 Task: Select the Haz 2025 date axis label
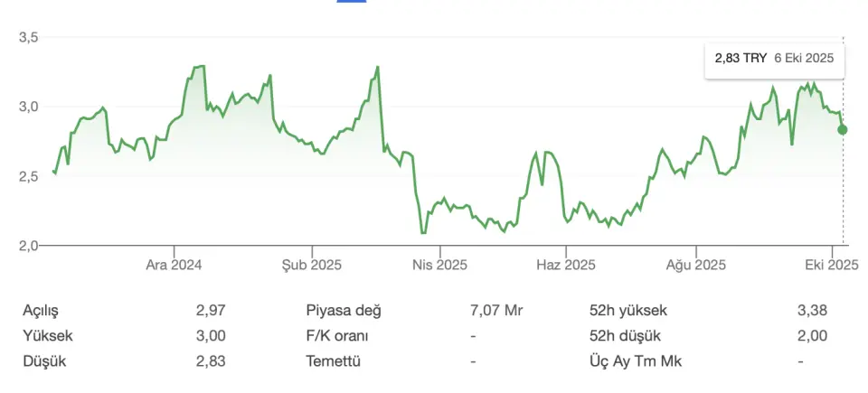coord(567,265)
